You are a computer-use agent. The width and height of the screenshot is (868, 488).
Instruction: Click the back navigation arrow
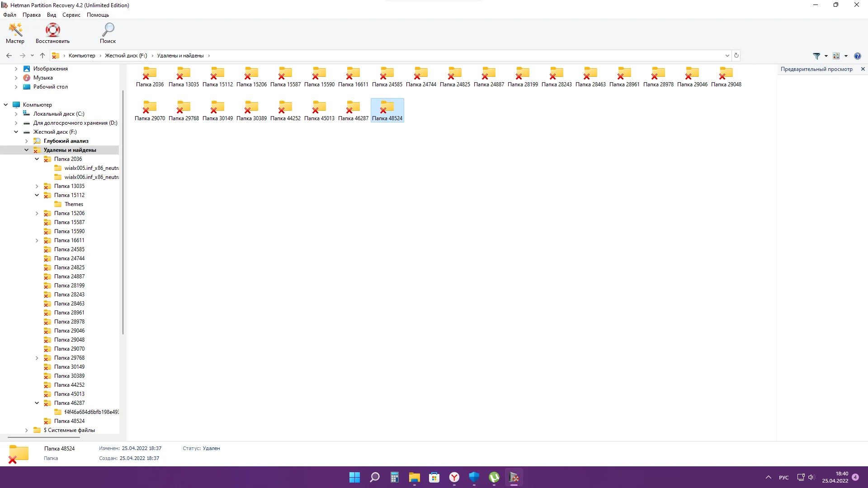click(9, 56)
